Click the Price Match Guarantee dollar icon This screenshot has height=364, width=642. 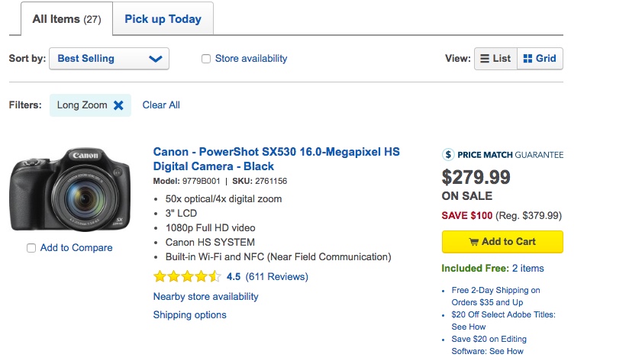[x=448, y=154]
